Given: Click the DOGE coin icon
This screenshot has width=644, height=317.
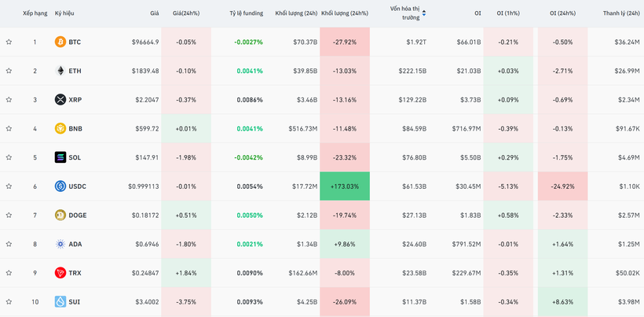Looking at the screenshot, I should (x=60, y=215).
